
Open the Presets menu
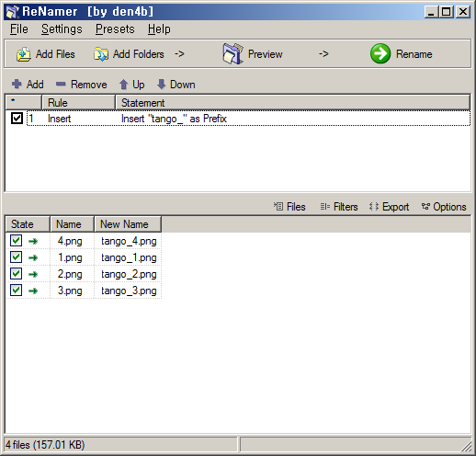pos(115,29)
